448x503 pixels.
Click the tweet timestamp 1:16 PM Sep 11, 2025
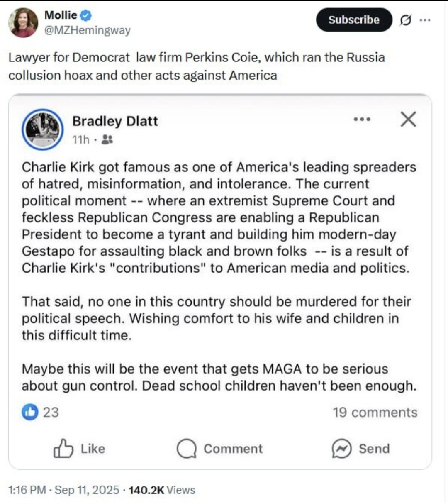pos(64,490)
